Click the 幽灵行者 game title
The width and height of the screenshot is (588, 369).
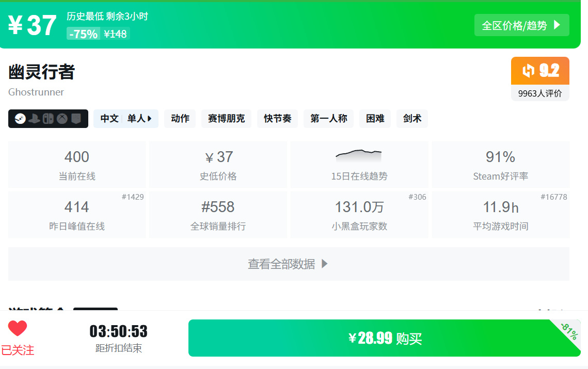click(42, 72)
